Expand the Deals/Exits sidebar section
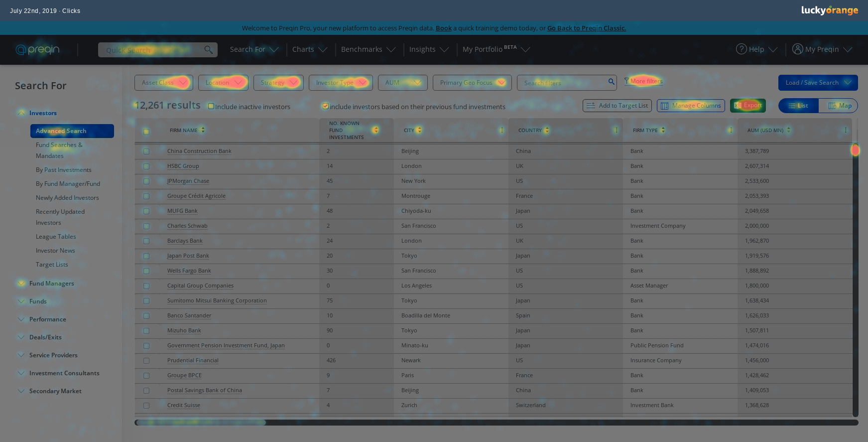The width and height of the screenshot is (868, 442). click(21, 337)
